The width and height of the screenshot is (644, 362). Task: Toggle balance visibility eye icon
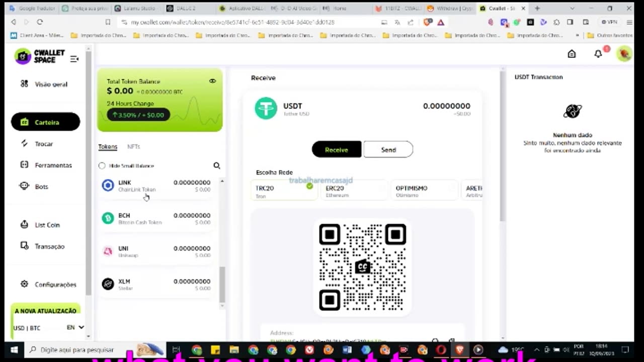coord(212,81)
